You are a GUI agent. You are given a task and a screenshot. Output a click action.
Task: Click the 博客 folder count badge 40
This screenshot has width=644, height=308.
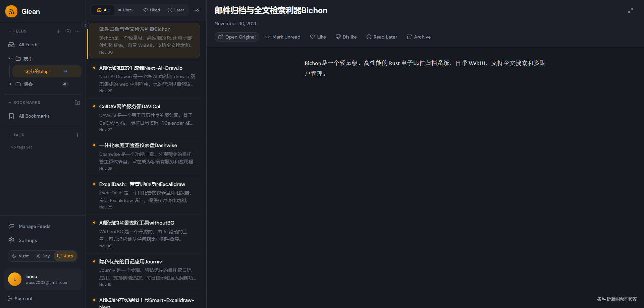65,84
